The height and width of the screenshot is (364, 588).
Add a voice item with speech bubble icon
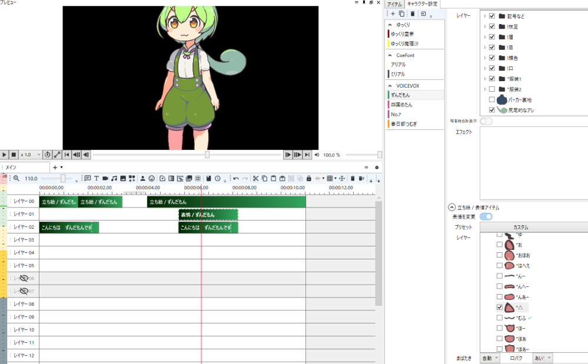[87, 179]
